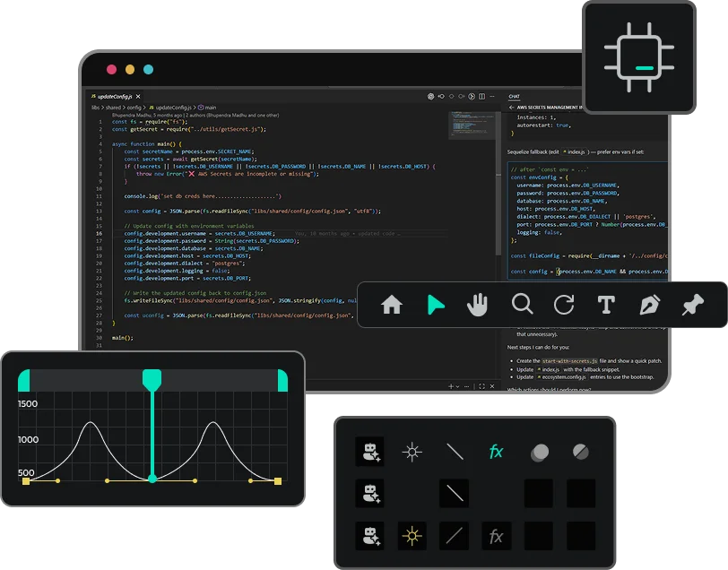
Task: Toggle the overlapping circles blend icon
Action: [539, 453]
